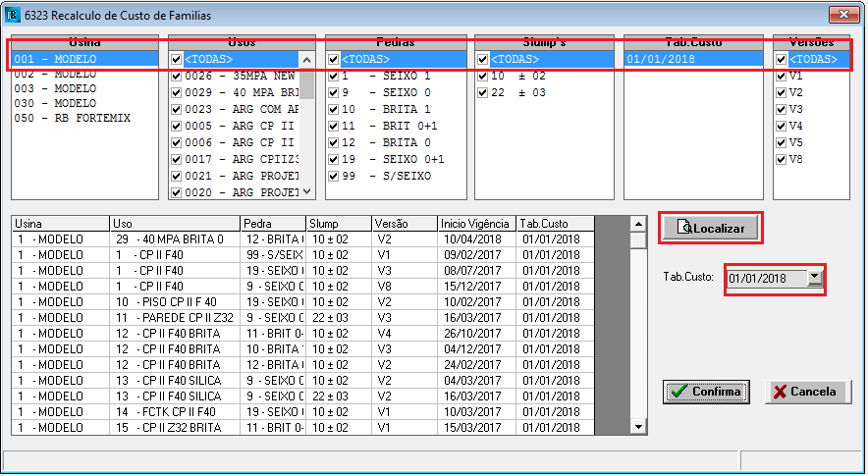Screen dimensions: 868x476
Task: Click the Uso column header in grid
Action: tap(175, 224)
